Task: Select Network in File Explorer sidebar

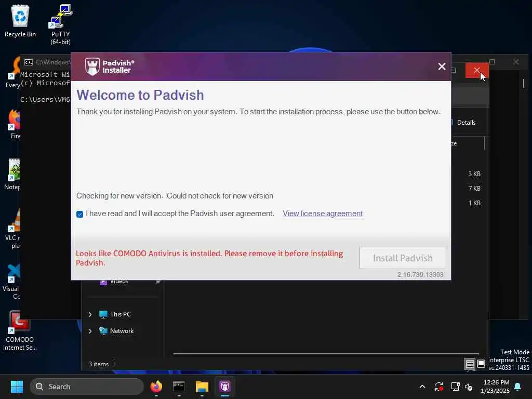Action: click(x=122, y=331)
